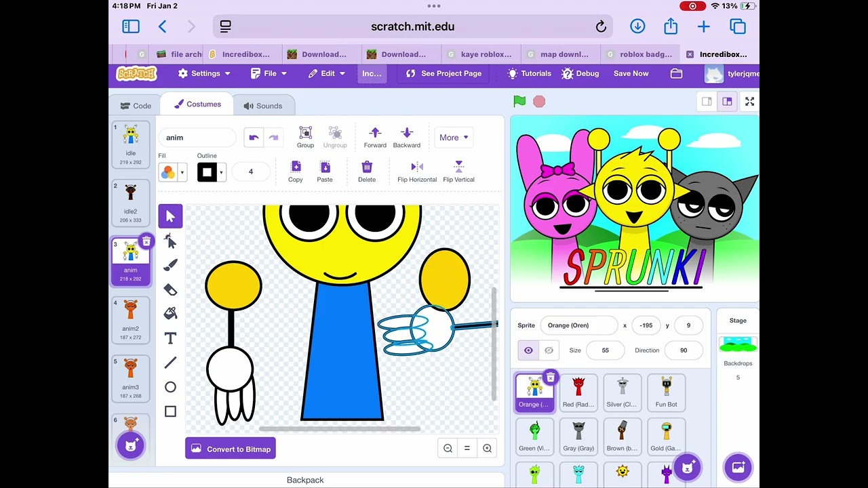
Task: Click the green flag to run
Action: 519,102
